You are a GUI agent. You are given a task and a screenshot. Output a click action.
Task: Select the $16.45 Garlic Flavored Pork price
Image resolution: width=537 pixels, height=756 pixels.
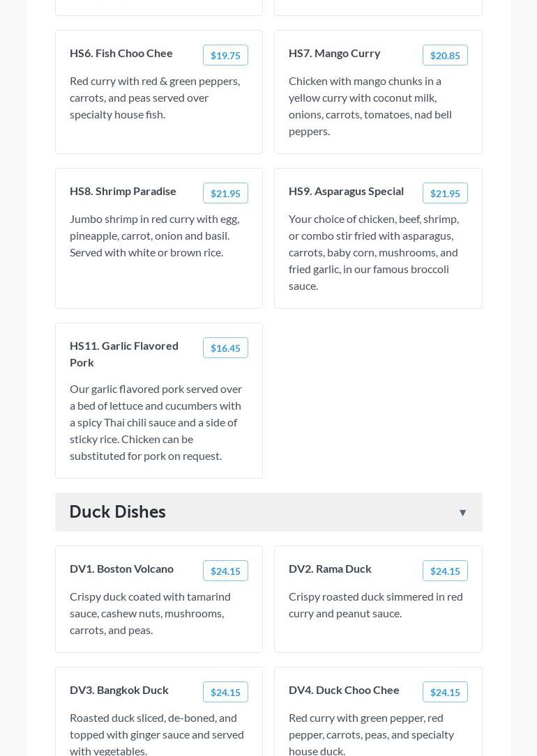[x=225, y=348]
